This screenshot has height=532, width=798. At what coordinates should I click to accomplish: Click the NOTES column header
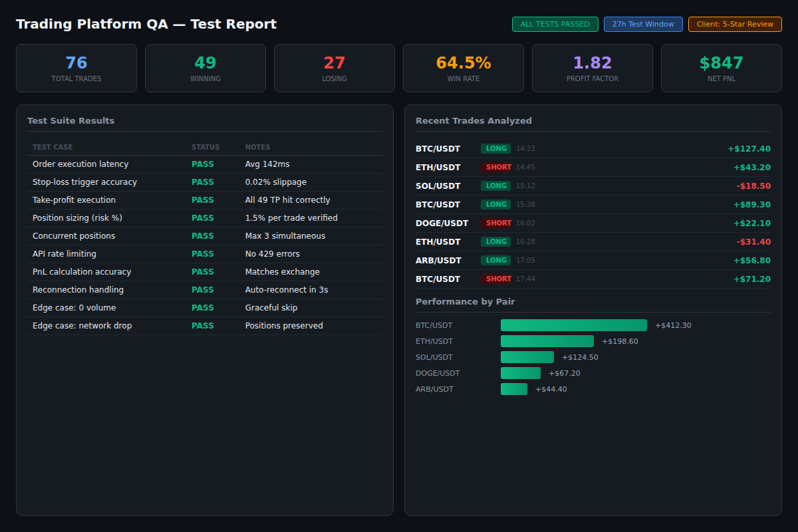click(x=258, y=147)
